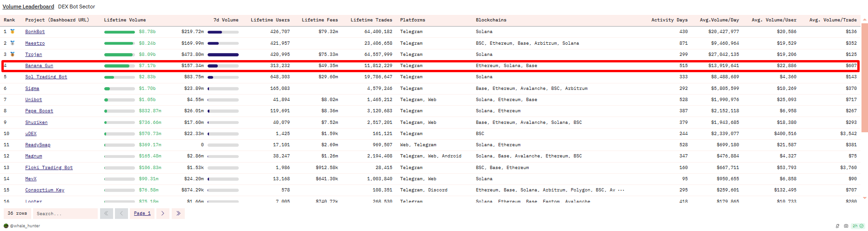The height and width of the screenshot is (231, 868).
Task: Select the $400,516 avg volume per user cell
Action: coord(785,134)
